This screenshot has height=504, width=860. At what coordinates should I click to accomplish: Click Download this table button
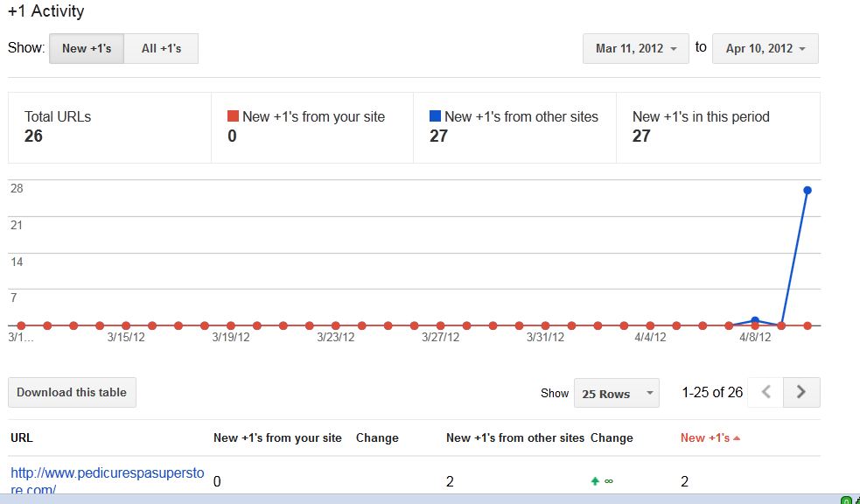[x=72, y=392]
